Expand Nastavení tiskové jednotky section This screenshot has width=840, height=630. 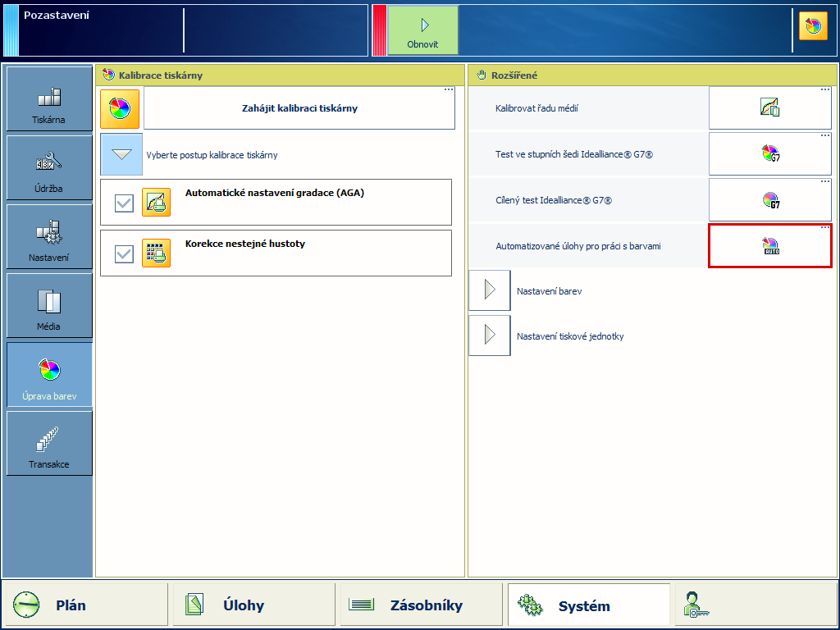[x=490, y=336]
